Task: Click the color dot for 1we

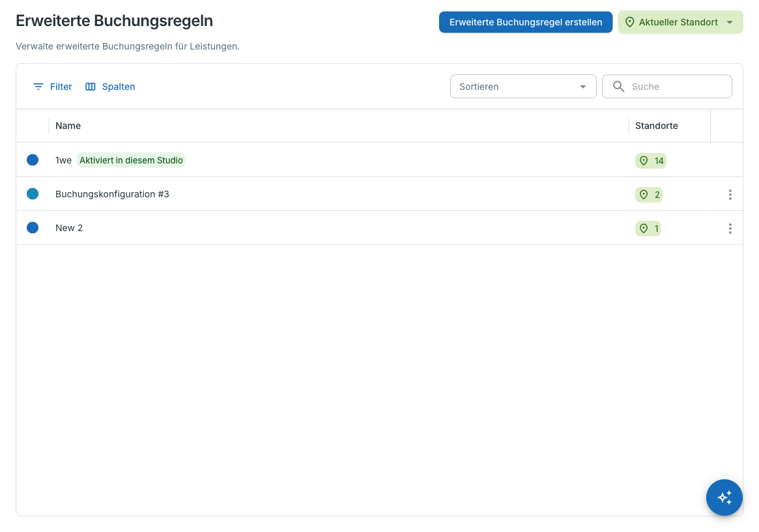Action: (33, 160)
